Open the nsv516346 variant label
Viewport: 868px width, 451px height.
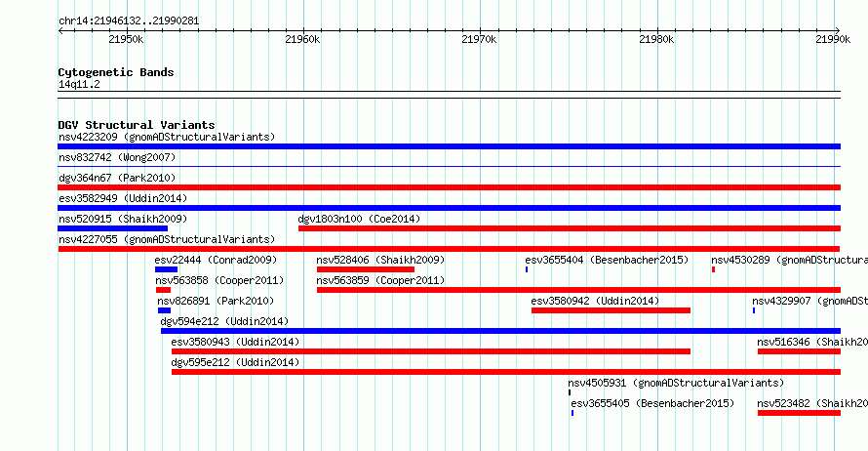[812, 342]
